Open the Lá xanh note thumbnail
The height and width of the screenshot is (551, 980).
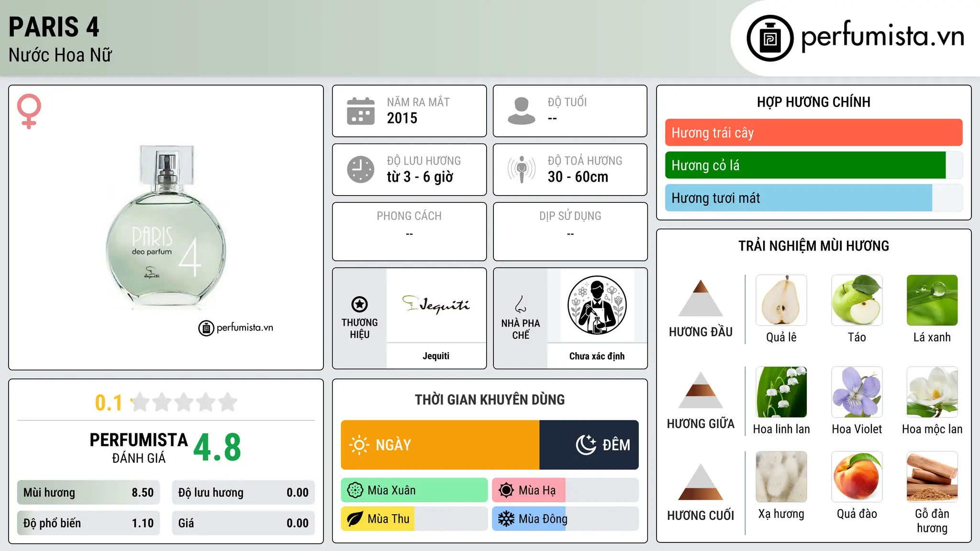(932, 300)
